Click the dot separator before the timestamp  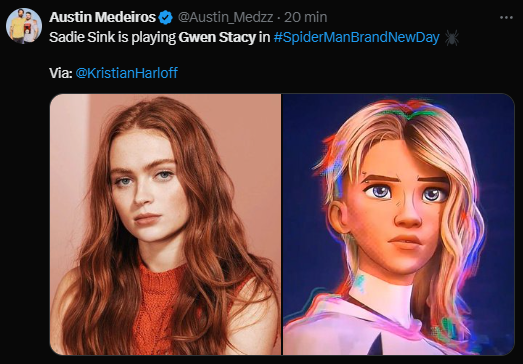[x=279, y=18]
